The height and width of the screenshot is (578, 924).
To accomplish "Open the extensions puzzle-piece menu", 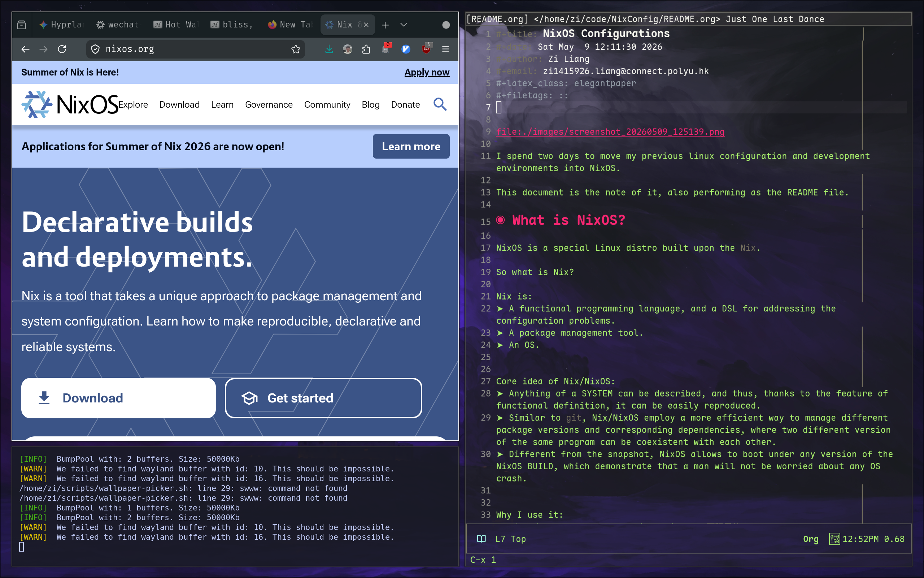I will pyautogui.click(x=366, y=49).
